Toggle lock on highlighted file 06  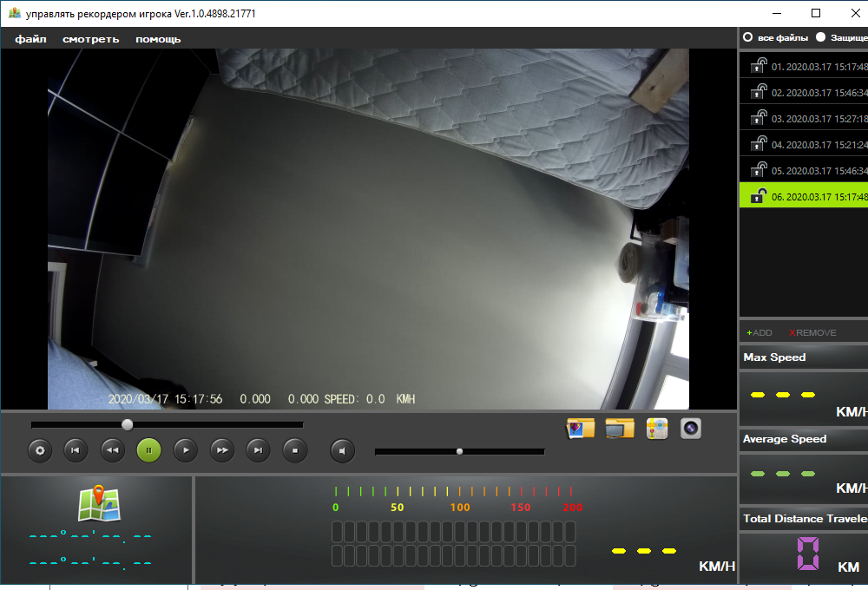point(759,196)
